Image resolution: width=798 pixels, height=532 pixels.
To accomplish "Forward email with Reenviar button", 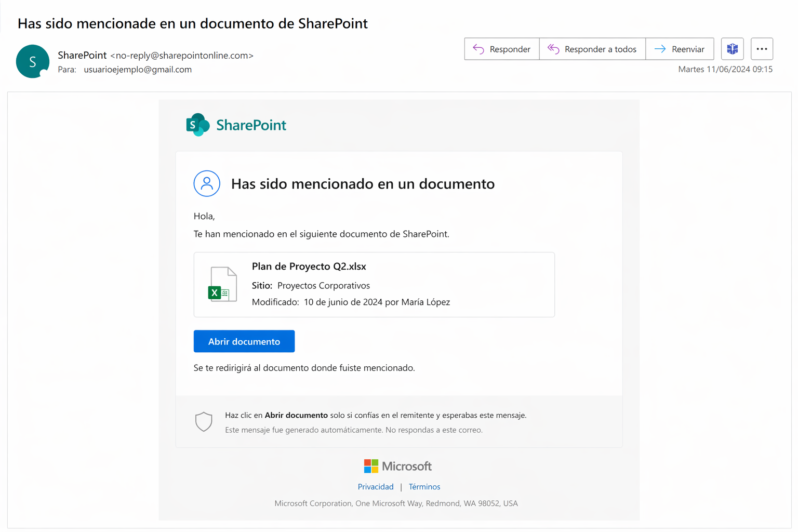I will tap(680, 49).
